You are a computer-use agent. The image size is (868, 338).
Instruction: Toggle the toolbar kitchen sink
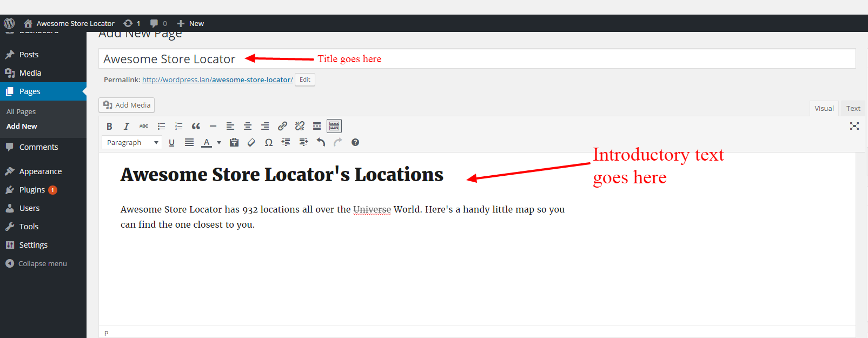(334, 126)
